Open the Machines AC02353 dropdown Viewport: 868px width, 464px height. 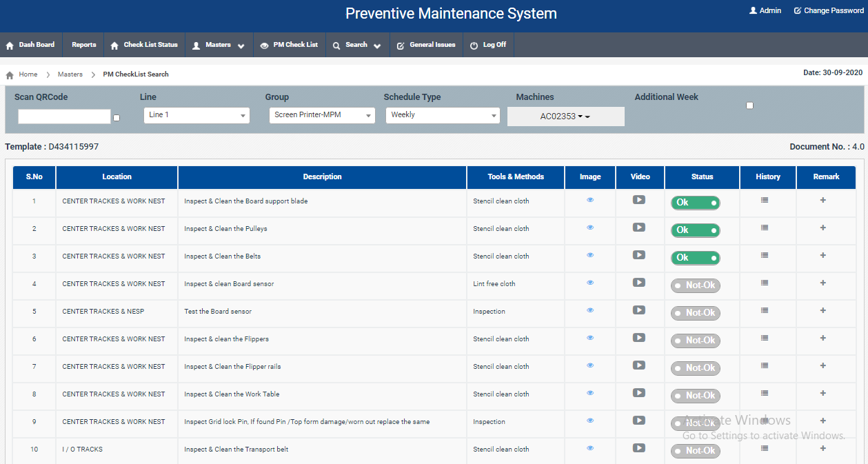pos(566,117)
